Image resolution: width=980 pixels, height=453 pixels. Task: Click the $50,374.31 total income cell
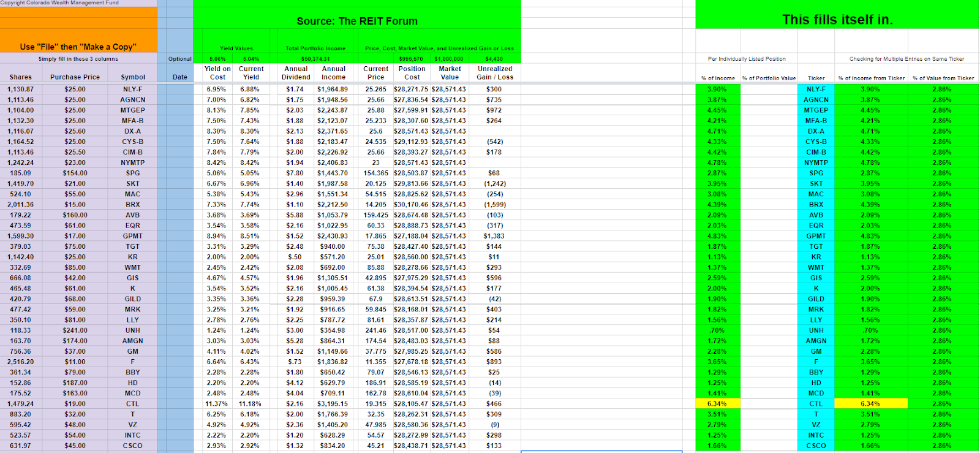(x=315, y=59)
